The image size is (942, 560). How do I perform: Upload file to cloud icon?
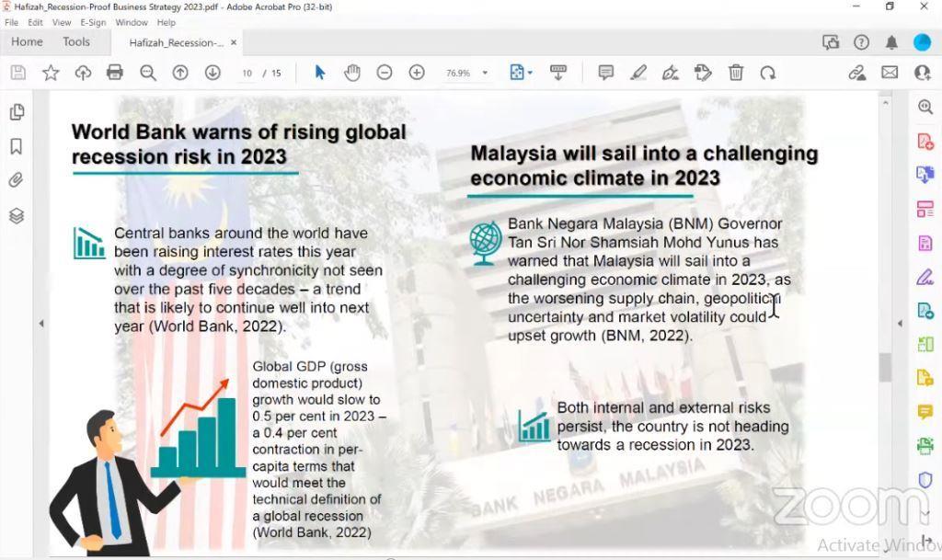(x=83, y=73)
